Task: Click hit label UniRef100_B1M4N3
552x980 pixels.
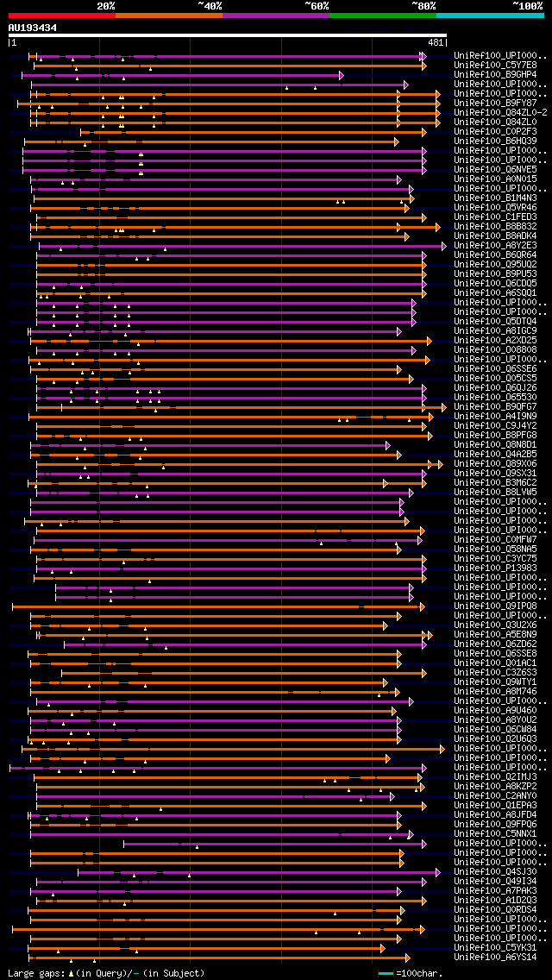Action: click(x=495, y=198)
